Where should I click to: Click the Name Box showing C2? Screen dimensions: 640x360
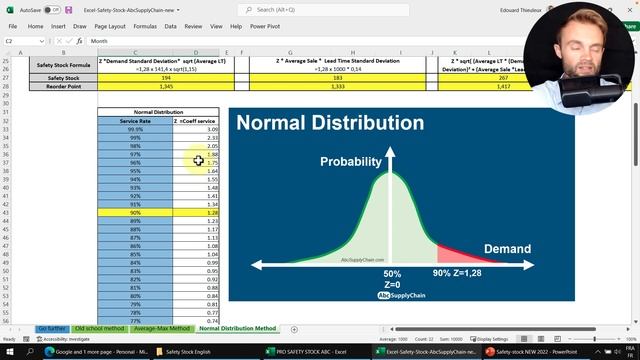21,41
